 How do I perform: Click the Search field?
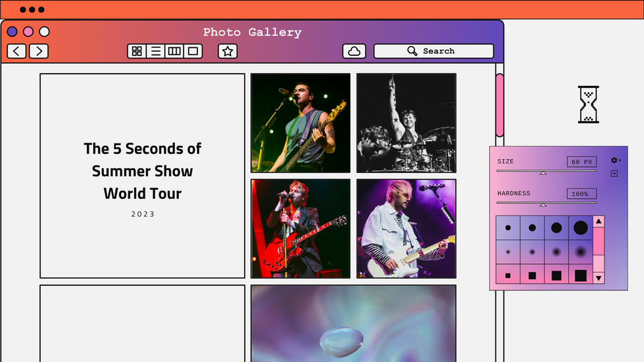[433, 51]
